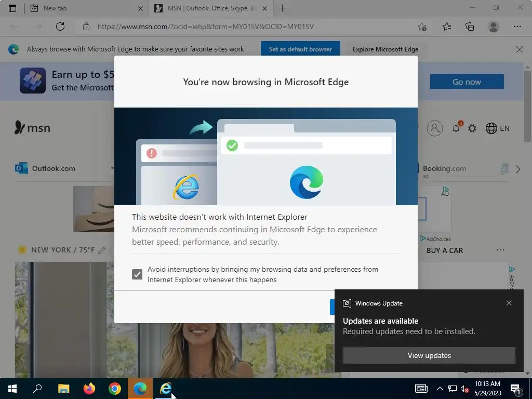The width and height of the screenshot is (532, 399).
Task: Click the msn.com address bar URL
Action: click(x=206, y=26)
